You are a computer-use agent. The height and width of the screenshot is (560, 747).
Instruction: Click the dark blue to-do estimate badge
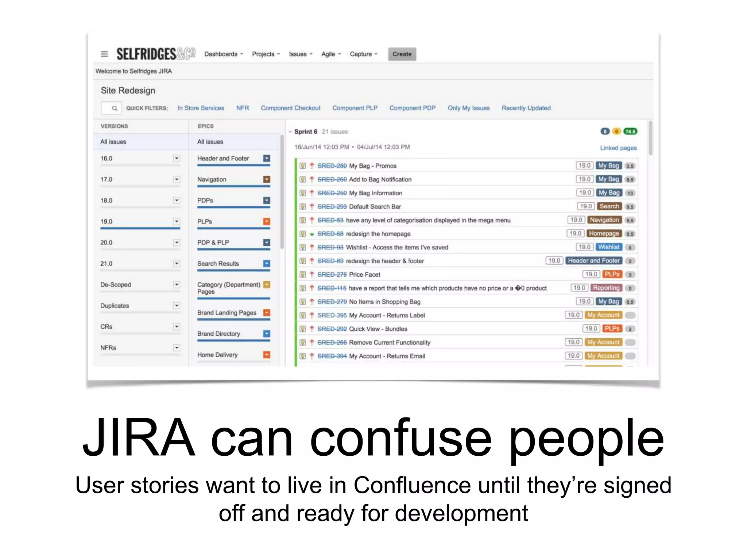pos(605,131)
